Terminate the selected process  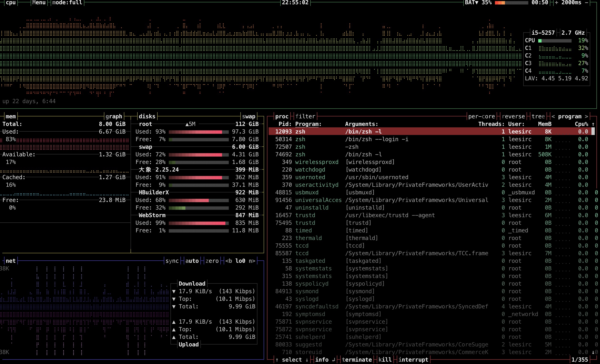(357, 360)
